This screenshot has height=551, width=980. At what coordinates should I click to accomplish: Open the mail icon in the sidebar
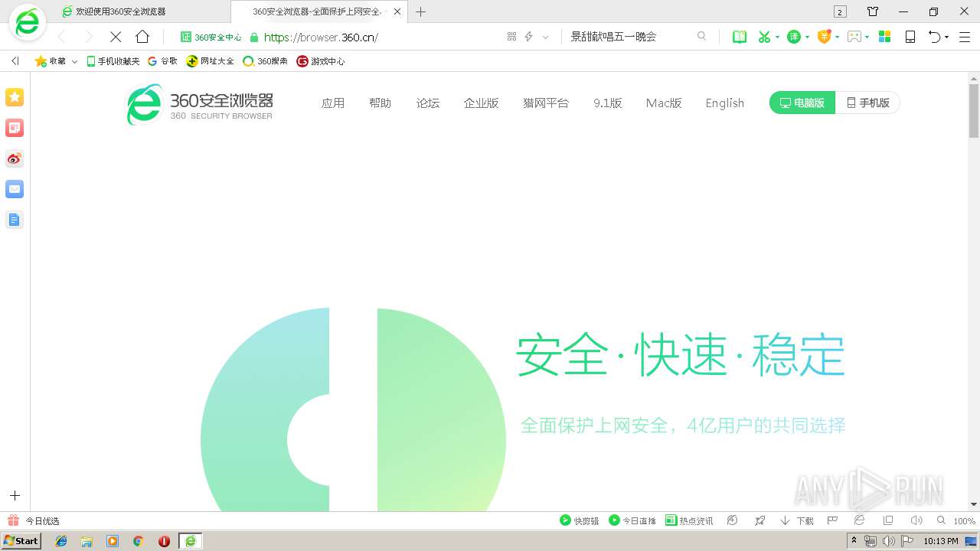click(15, 189)
